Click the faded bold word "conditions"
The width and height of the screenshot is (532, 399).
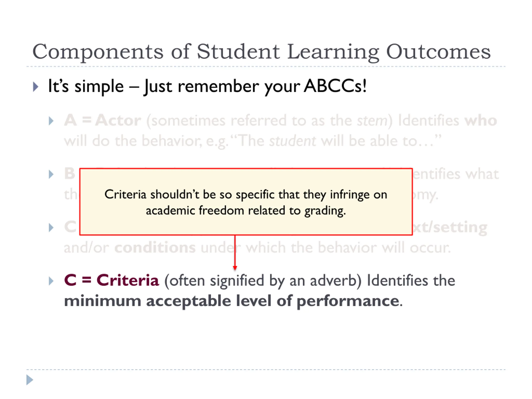tap(155, 248)
